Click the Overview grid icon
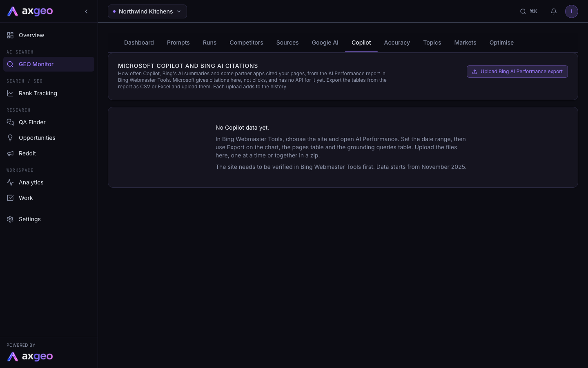The image size is (588, 368). pos(10,35)
